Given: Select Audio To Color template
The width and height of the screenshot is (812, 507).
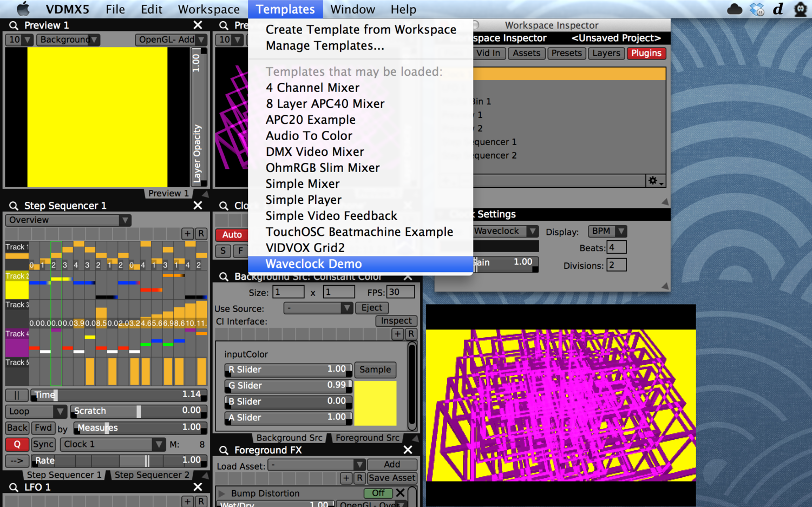Looking at the screenshot, I should coord(361,136).
